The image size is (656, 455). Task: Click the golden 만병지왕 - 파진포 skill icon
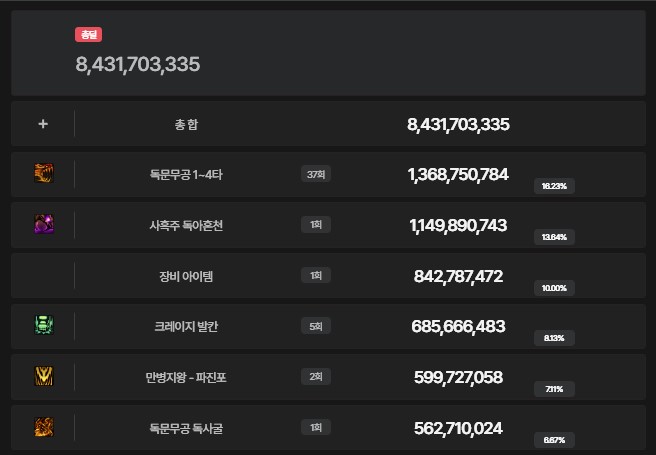point(43,377)
